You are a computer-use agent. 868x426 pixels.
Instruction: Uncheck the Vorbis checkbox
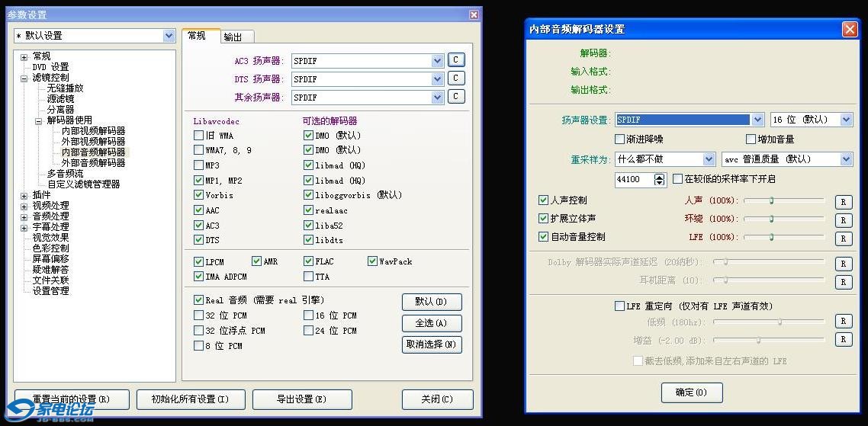[x=199, y=195]
